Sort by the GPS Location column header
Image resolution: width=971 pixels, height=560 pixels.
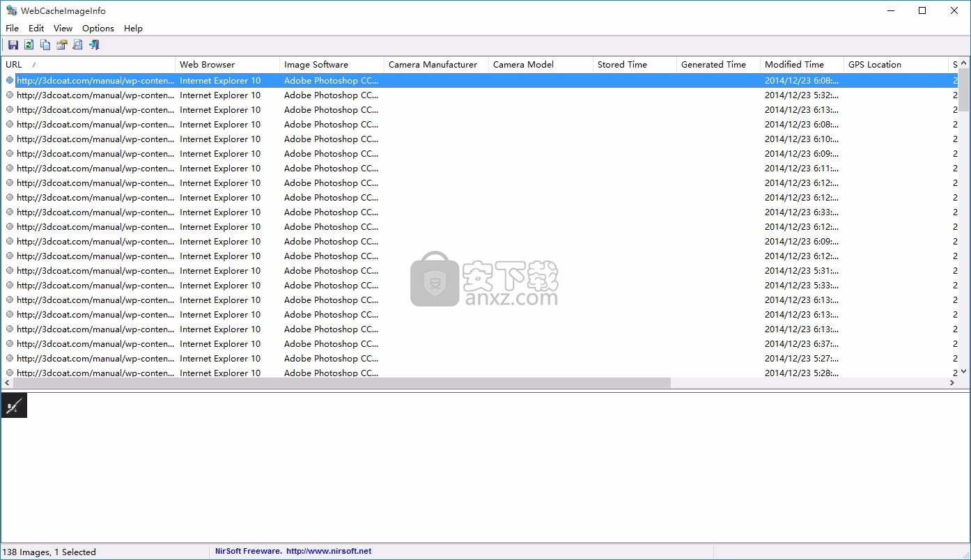(x=896, y=65)
